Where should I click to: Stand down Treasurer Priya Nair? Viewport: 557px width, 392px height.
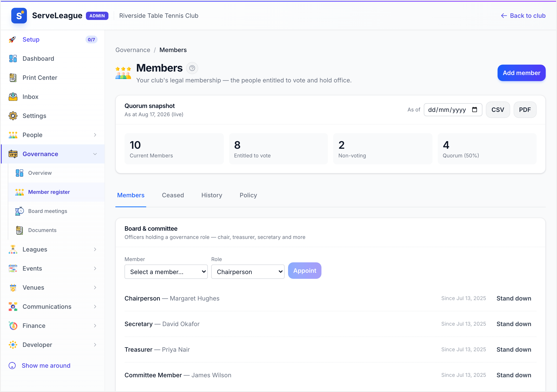[514, 350]
